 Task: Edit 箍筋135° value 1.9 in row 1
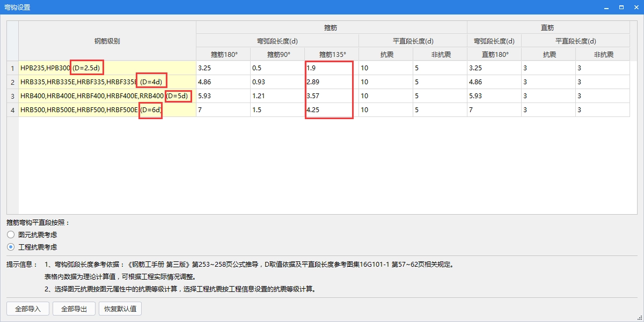coord(331,68)
